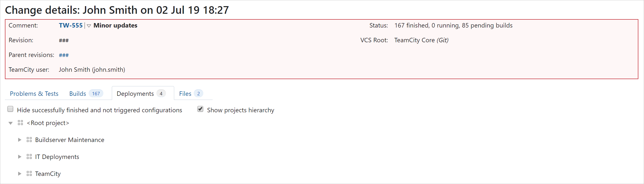
Task: Click the Root project grid icon
Action: (20, 123)
